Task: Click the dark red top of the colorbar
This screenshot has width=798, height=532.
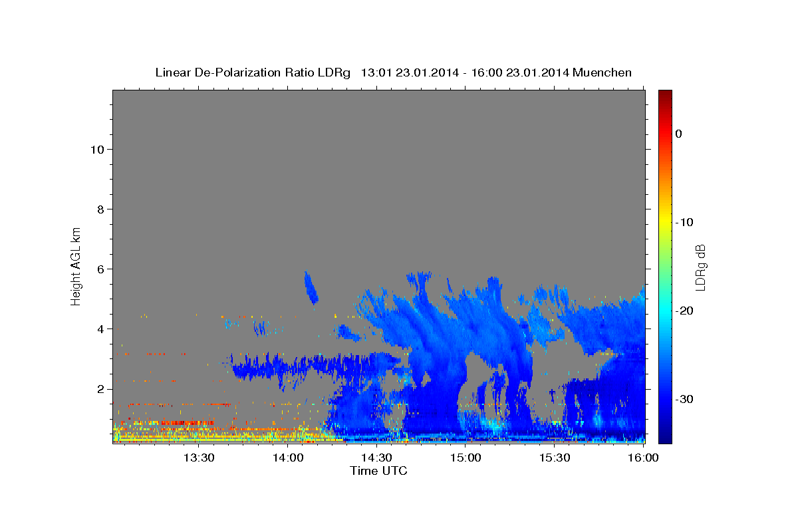Action: tap(665, 96)
